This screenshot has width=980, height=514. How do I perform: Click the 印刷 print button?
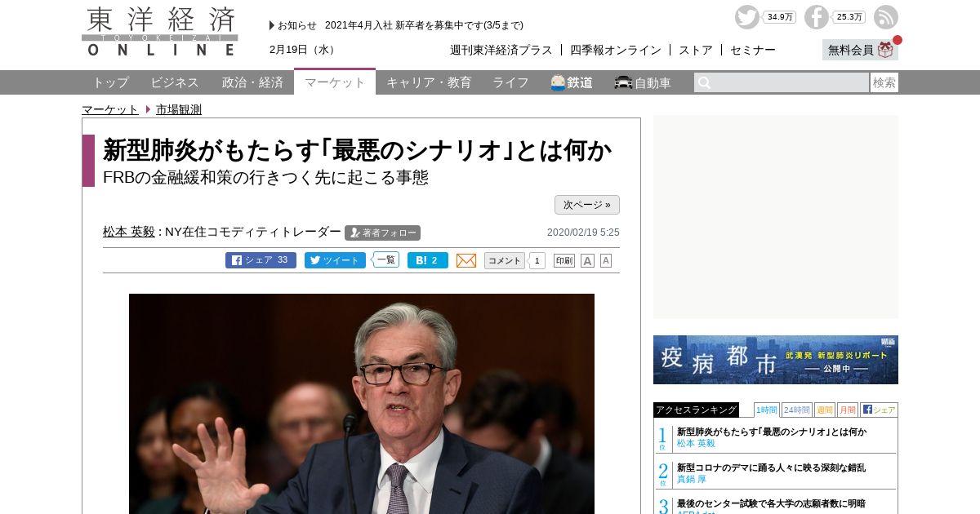point(564,260)
